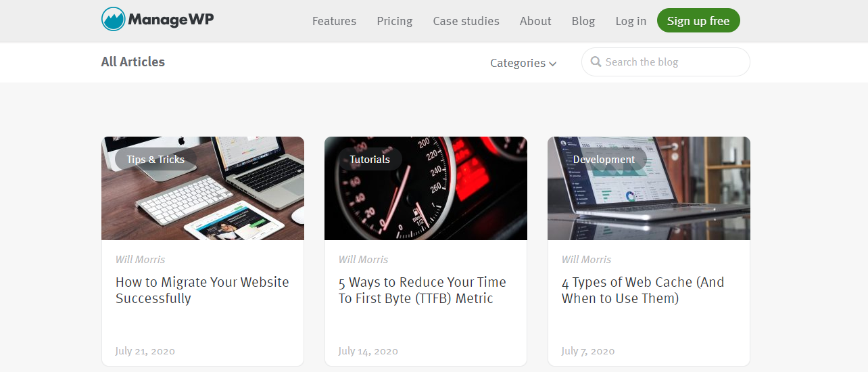This screenshot has height=372, width=868.
Task: Open the desk with keyboard article thumbnail
Action: [203, 188]
